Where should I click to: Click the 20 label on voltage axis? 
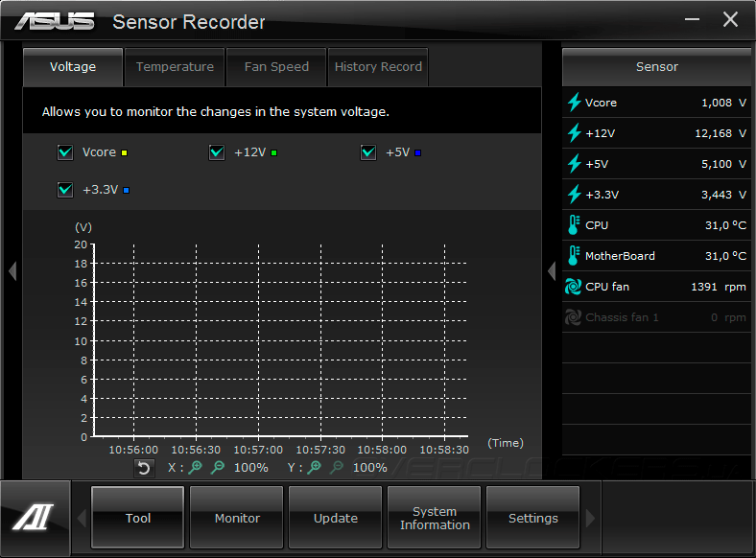click(x=81, y=244)
